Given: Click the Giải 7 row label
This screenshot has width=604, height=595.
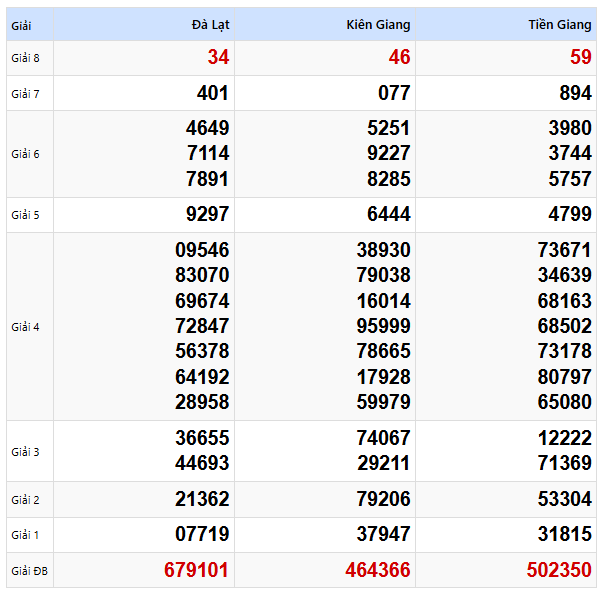Looking at the screenshot, I should [x=25, y=94].
